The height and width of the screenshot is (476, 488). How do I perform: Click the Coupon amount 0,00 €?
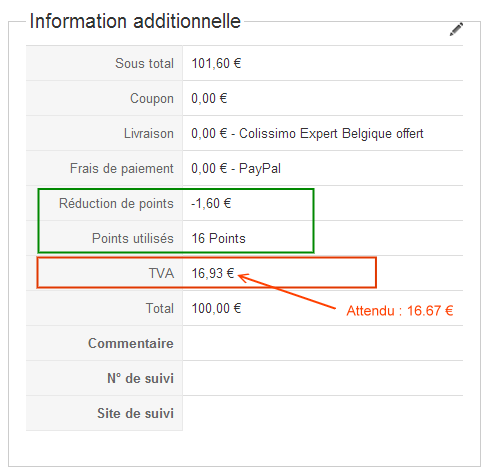click(209, 98)
